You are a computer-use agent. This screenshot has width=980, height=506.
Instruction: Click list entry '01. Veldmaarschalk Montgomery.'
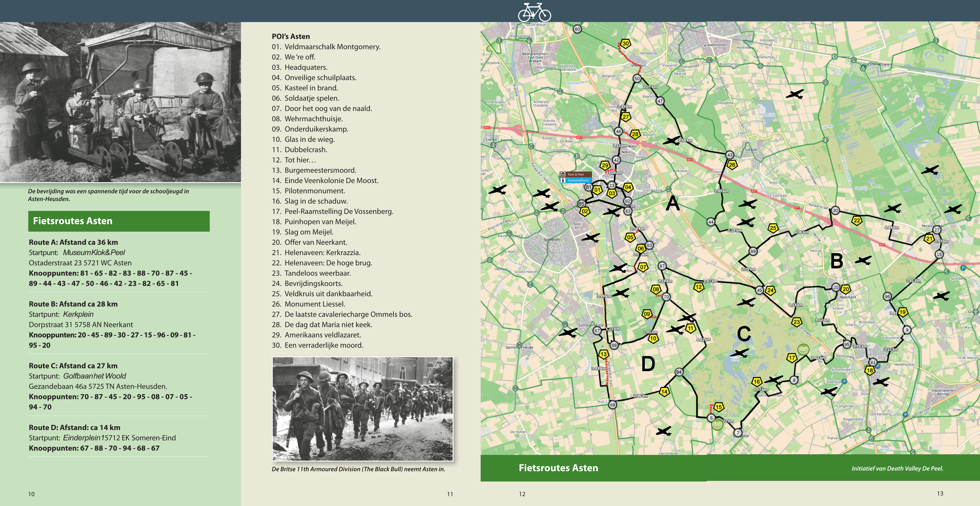point(326,47)
